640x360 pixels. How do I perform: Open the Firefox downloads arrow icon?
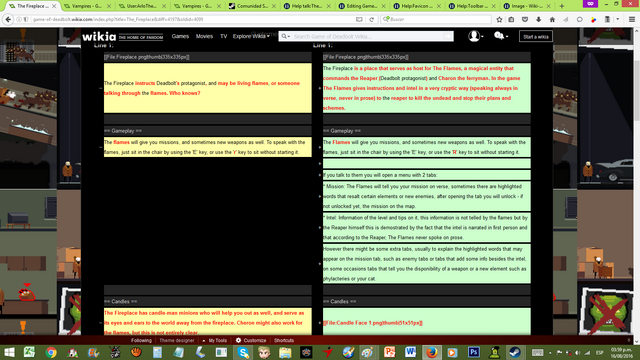pyautogui.click(x=538, y=19)
